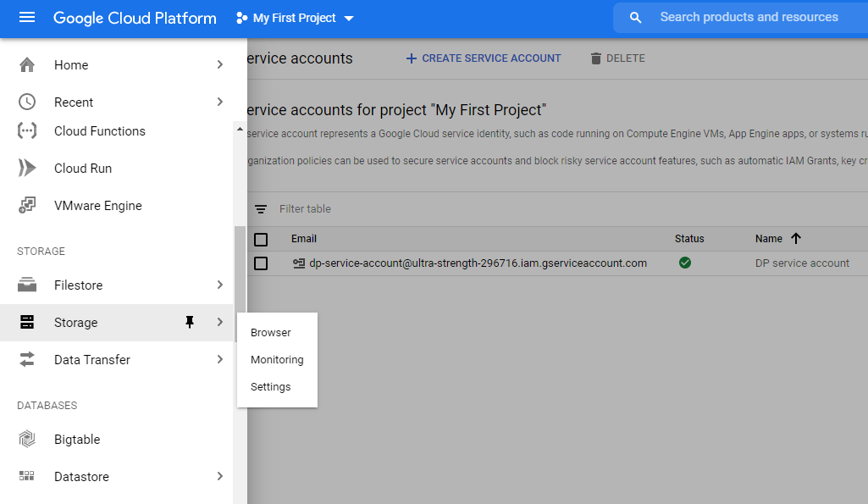Click the Filestore icon
Image resolution: width=868 pixels, height=504 pixels.
click(26, 285)
